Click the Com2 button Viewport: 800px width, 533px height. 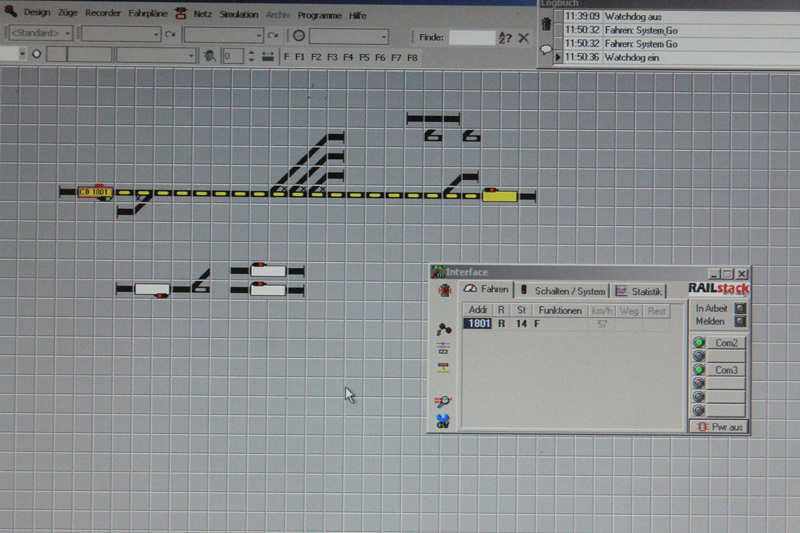point(726,343)
